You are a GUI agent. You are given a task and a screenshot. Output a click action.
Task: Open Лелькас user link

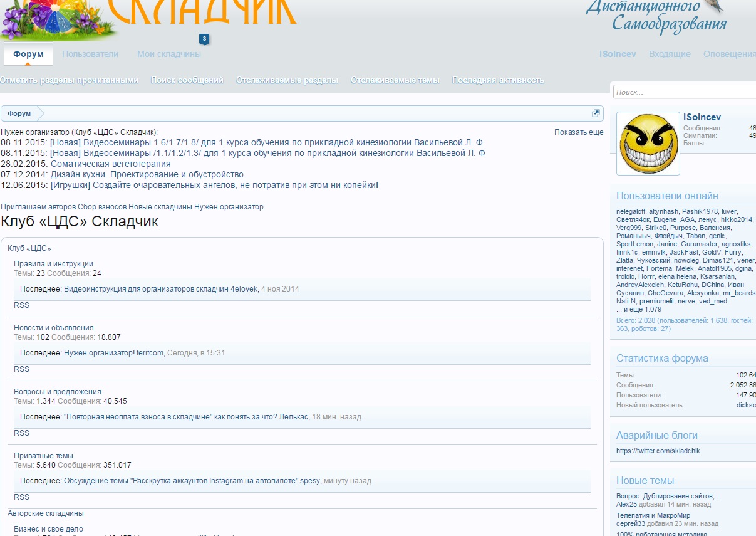point(294,417)
